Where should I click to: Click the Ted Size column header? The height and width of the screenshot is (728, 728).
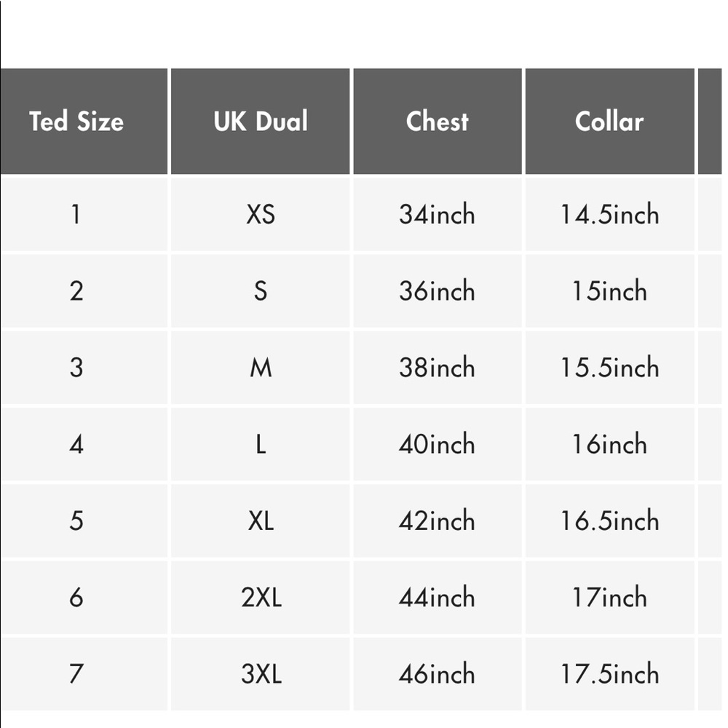(x=84, y=121)
